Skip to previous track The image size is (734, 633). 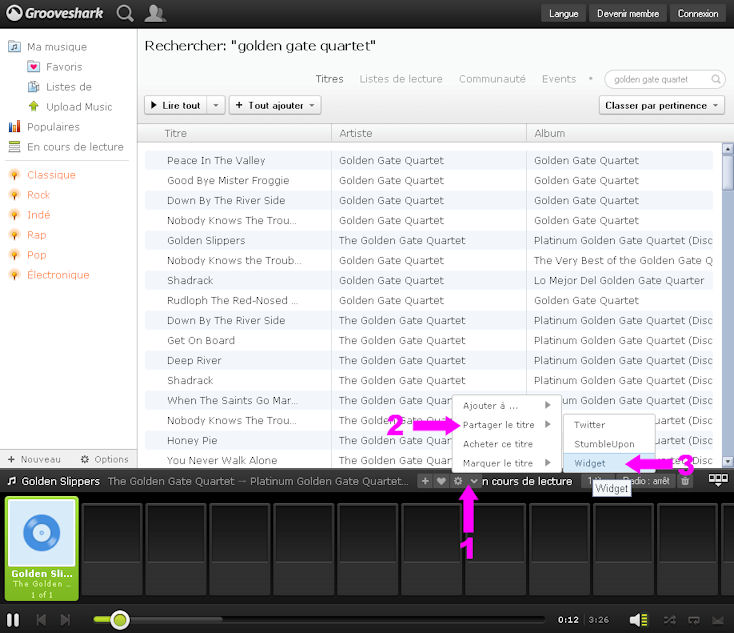click(x=41, y=620)
